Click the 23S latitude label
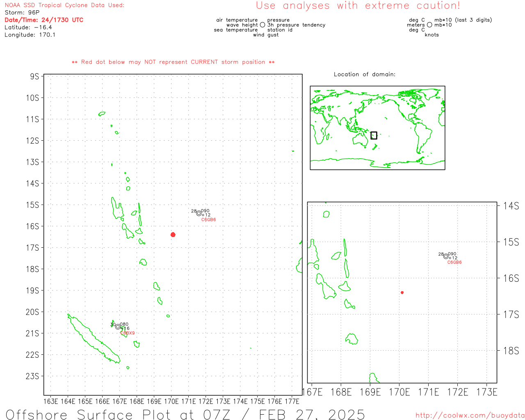Viewport: 525px width, 420px height. pos(32,376)
